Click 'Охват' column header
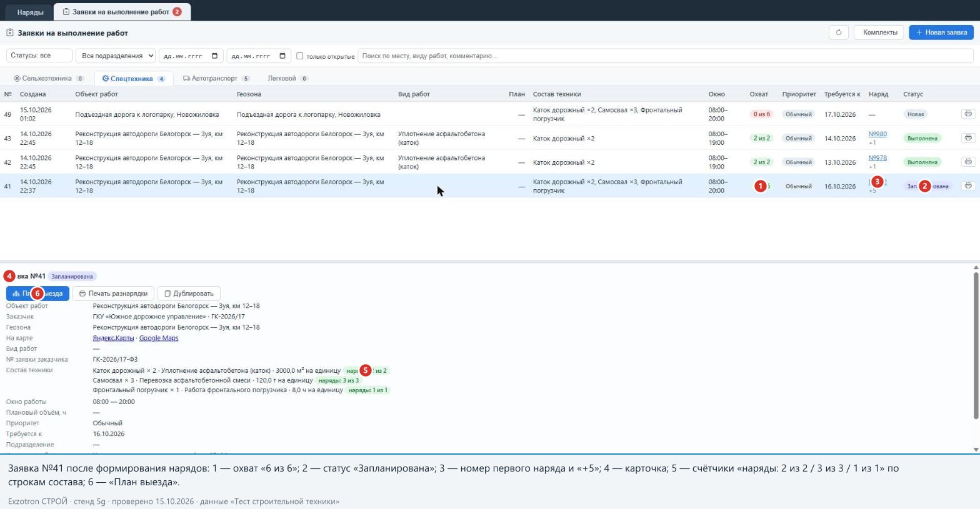980x509 pixels. pyautogui.click(x=759, y=94)
